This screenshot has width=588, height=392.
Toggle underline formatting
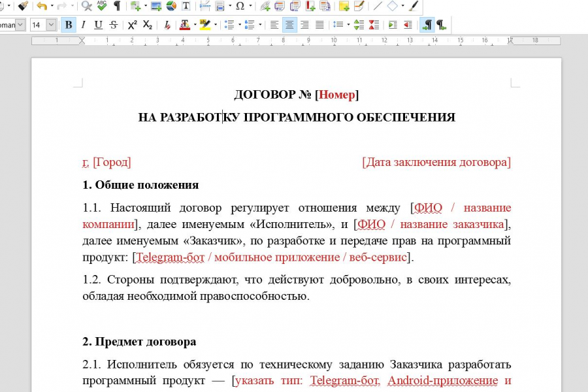point(98,25)
